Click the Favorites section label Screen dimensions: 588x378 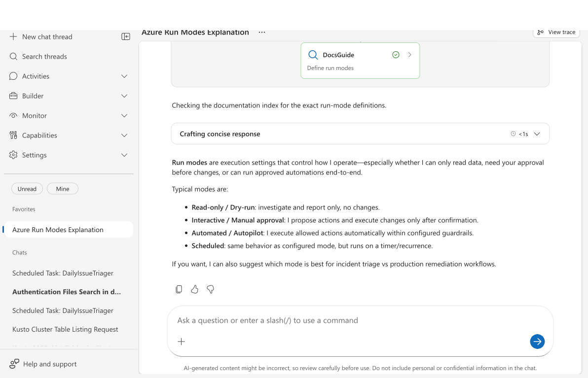(24, 209)
